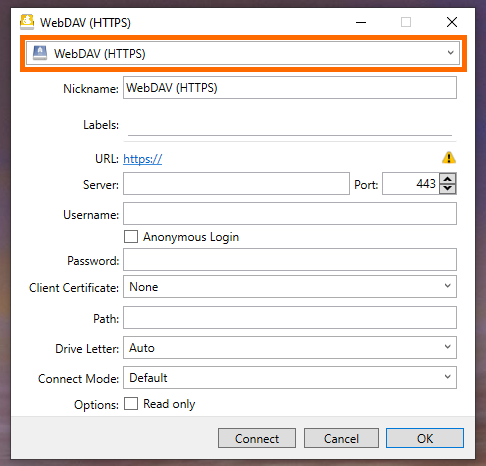Image resolution: width=486 pixels, height=466 pixels.
Task: Open the WebDAV (HTTPS) protocol dropdown
Action: coord(243,53)
